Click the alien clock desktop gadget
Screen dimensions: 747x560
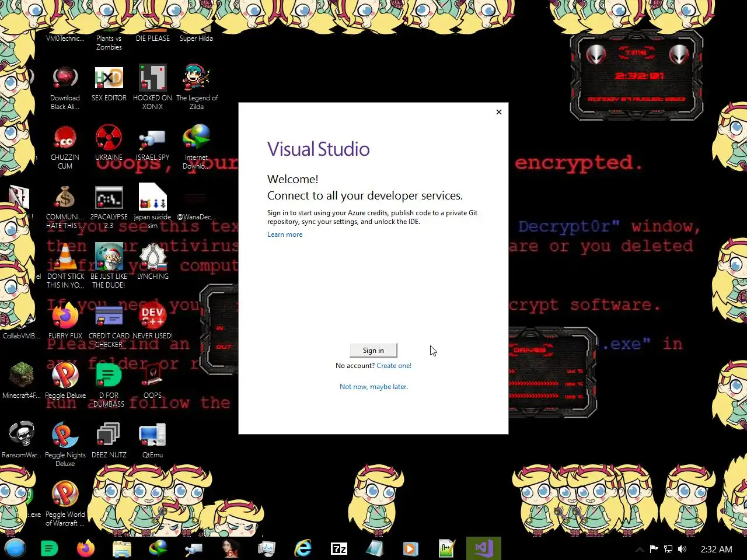click(x=637, y=76)
